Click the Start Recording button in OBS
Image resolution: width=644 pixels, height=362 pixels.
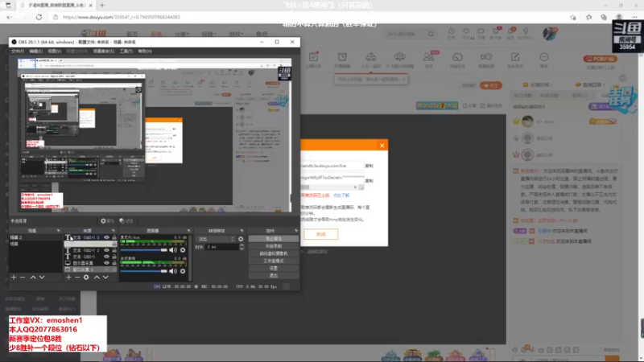click(x=274, y=246)
